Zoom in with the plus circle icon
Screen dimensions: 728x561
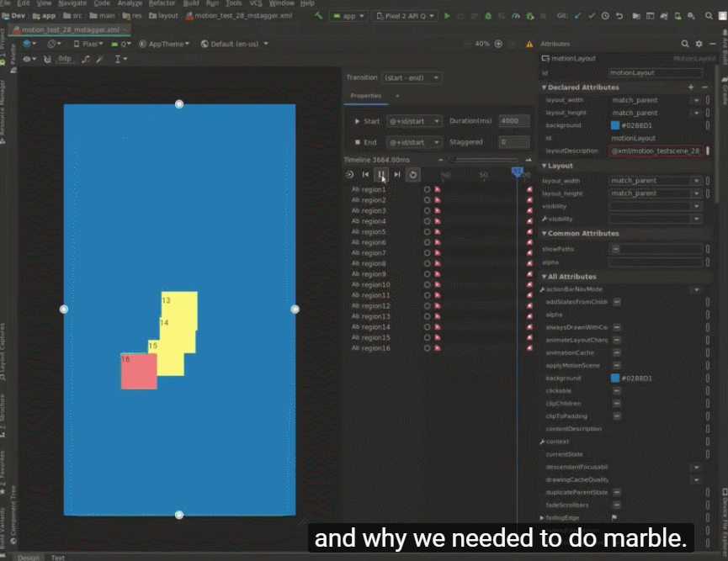pyautogui.click(x=498, y=44)
